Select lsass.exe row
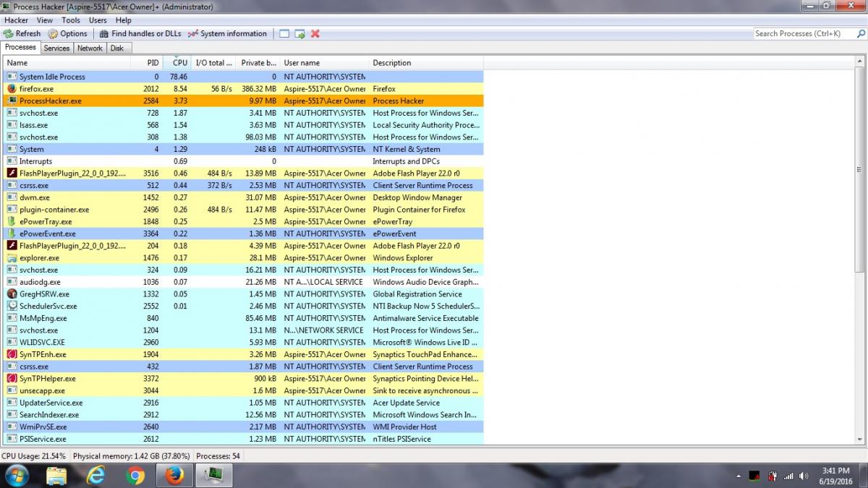 243,125
